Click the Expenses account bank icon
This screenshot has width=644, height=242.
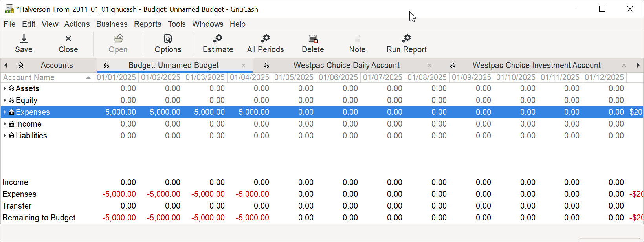[12, 112]
